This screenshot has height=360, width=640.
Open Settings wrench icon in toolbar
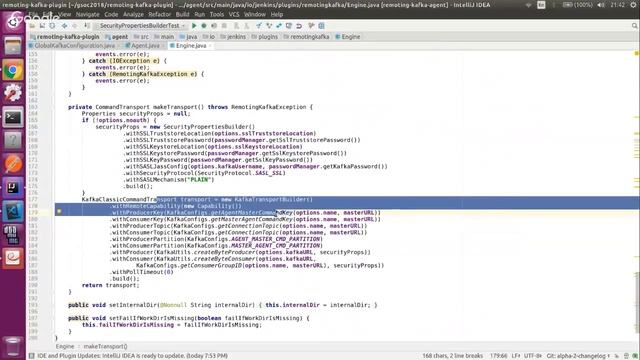click(311, 26)
